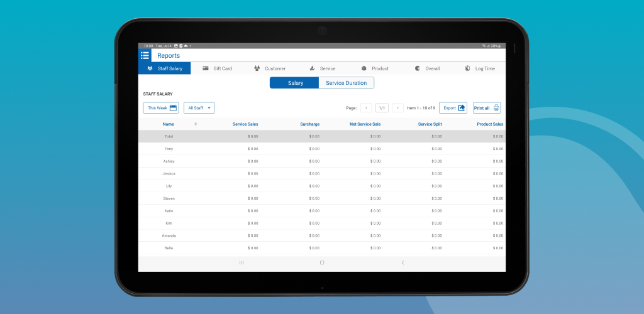This screenshot has height=314, width=644.
Task: Click the Product Sales column header
Action: (x=490, y=124)
